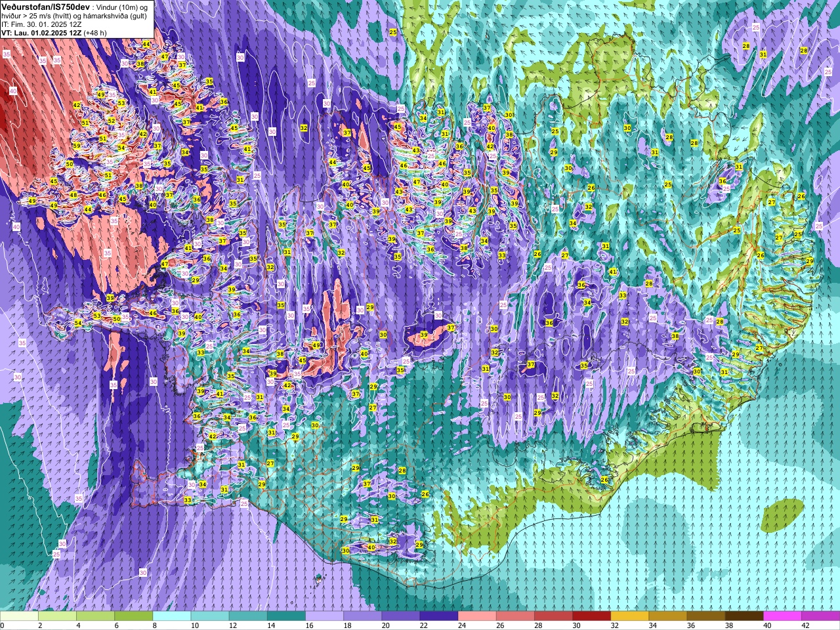Select the 32–34 m/s yellow legend swatch

coord(629,616)
